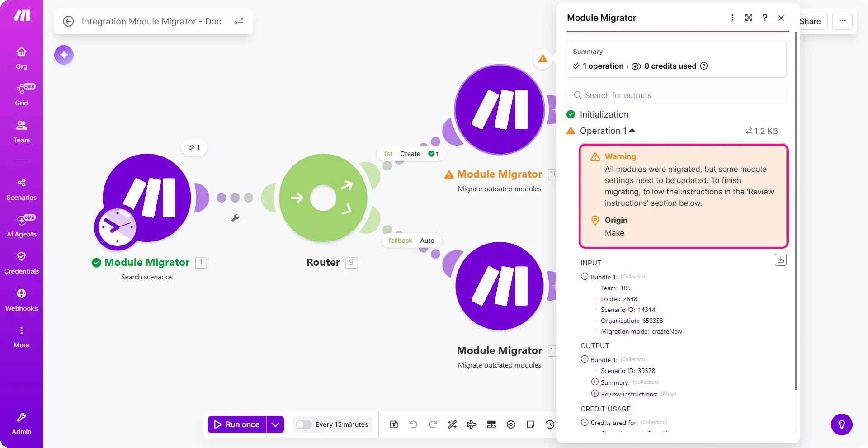
Task: Open the notes icon
Action: (530, 424)
